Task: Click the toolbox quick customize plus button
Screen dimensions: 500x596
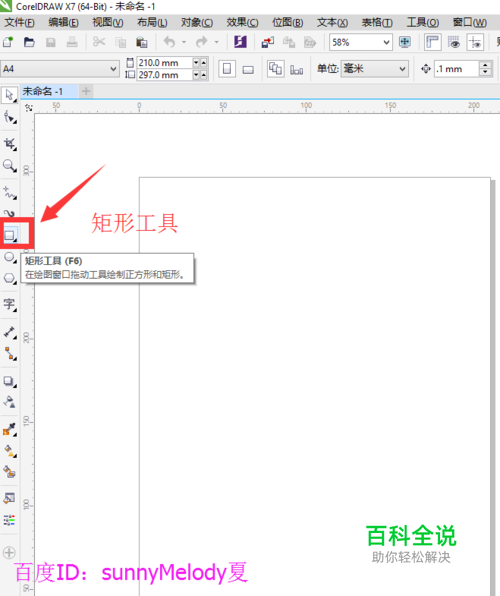Action: (9, 552)
